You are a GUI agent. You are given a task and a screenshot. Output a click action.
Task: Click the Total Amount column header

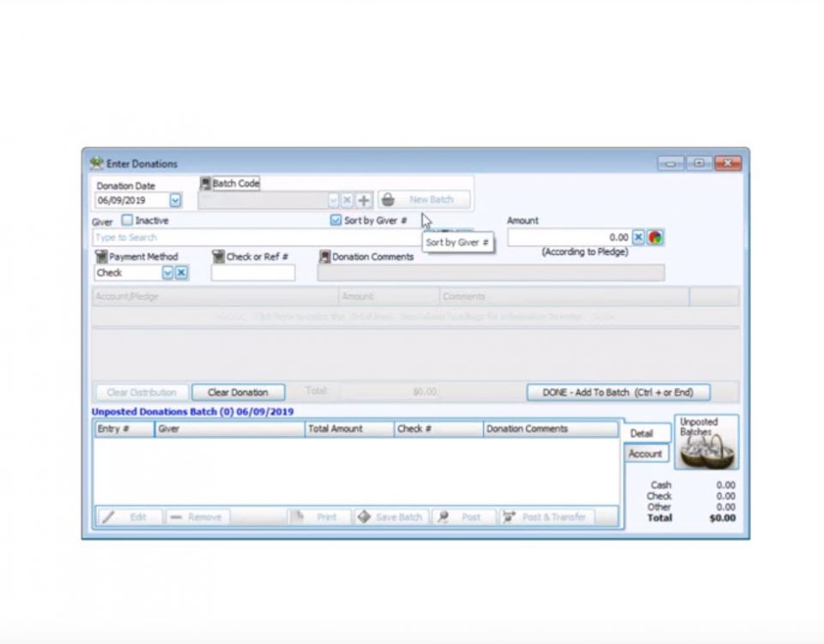coord(348,428)
